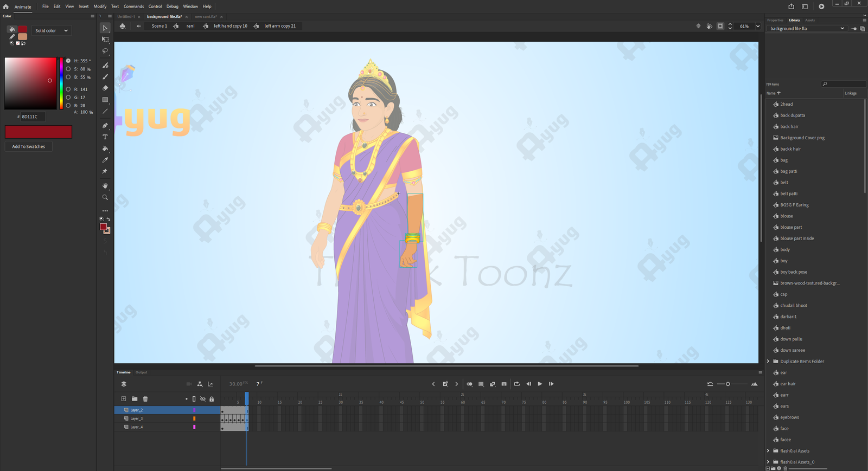
Task: Select the Eraser tool in the toolbar
Action: (x=105, y=88)
